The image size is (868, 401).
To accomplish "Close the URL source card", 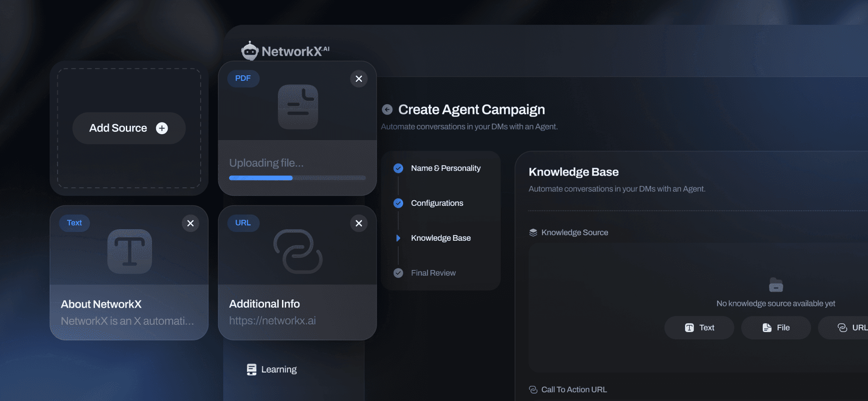I will (x=359, y=223).
